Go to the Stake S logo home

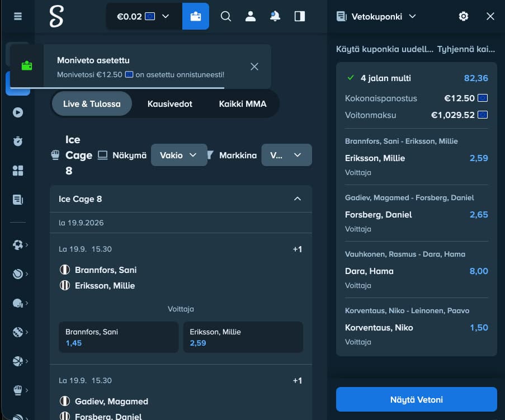point(56,16)
